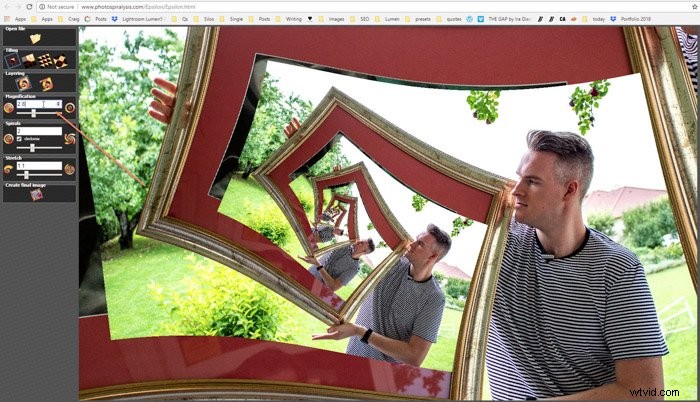Select the fourth Tiling pattern icon
Viewport: 700px width, 402px height.
pos(60,60)
